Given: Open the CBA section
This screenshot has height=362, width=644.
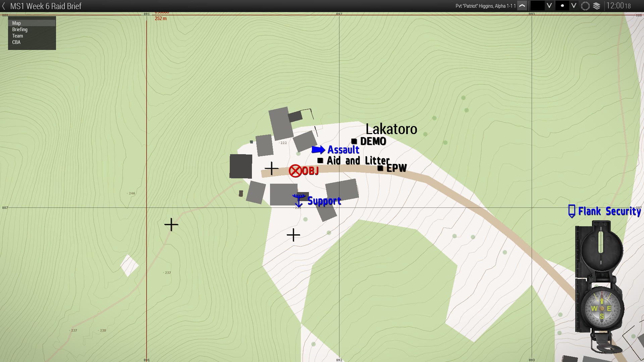Looking at the screenshot, I should 16,42.
